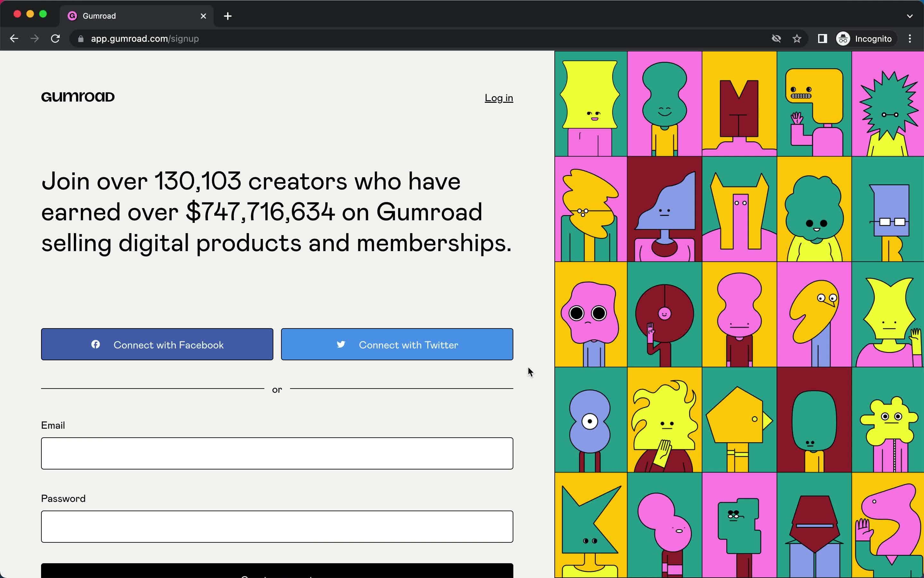Click the black create account button
924x578 pixels.
tap(277, 571)
